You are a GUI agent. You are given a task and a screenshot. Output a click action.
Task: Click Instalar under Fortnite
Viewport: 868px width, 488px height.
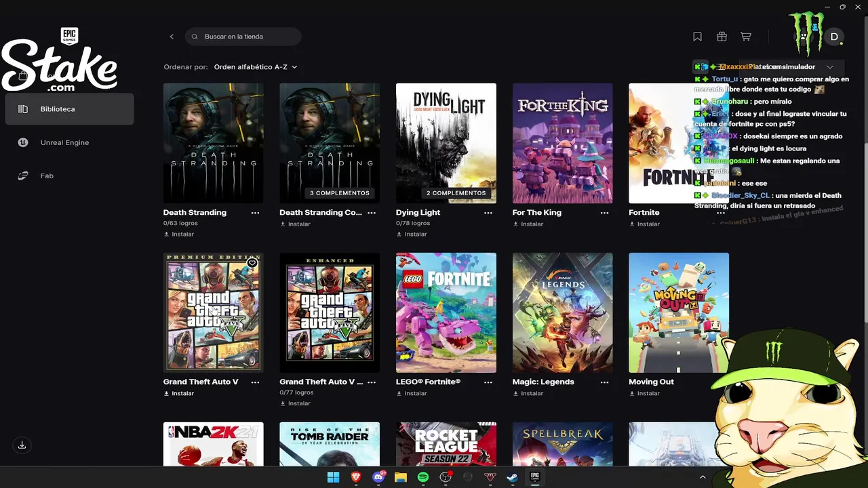(644, 224)
